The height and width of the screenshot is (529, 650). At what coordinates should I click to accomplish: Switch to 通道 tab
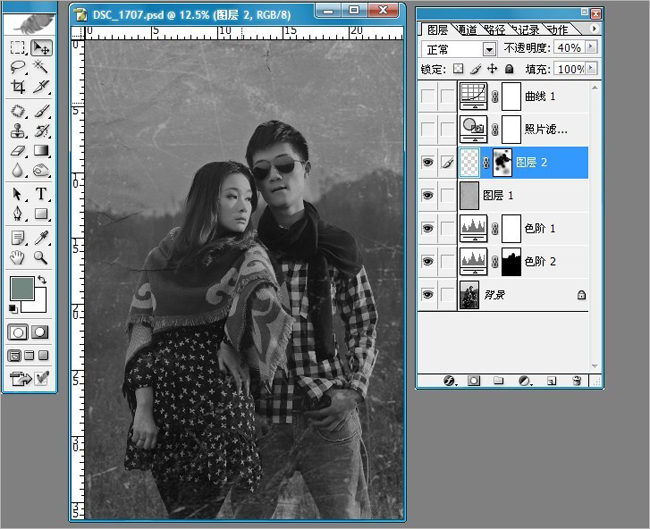(467, 30)
